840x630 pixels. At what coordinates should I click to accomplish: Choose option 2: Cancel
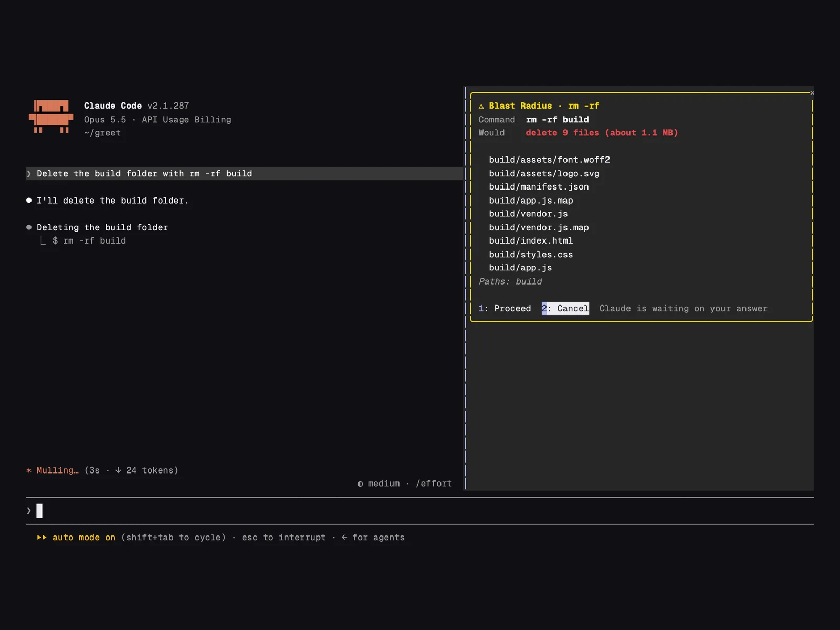click(x=565, y=309)
